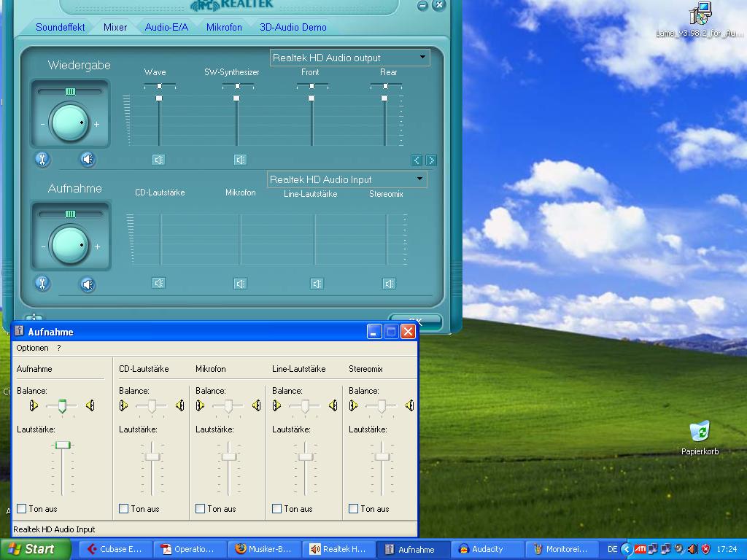Click the Aufnahme balance slider above knob

coord(70,214)
